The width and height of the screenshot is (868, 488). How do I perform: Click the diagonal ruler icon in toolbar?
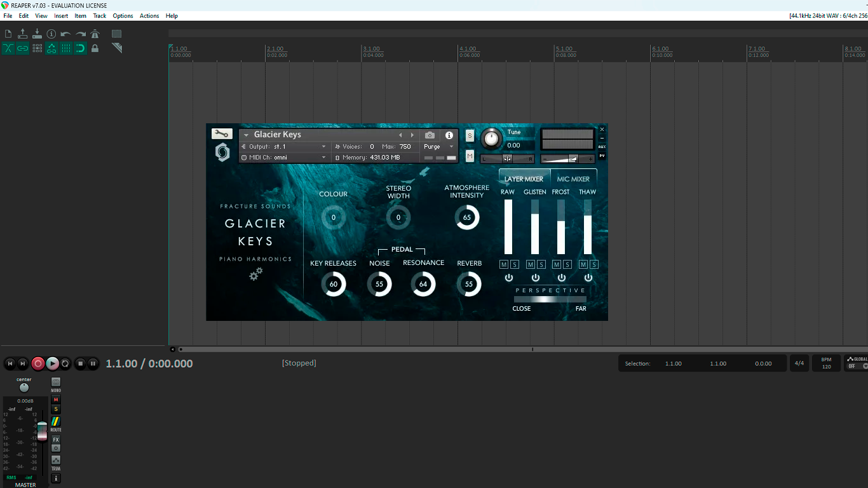(117, 48)
